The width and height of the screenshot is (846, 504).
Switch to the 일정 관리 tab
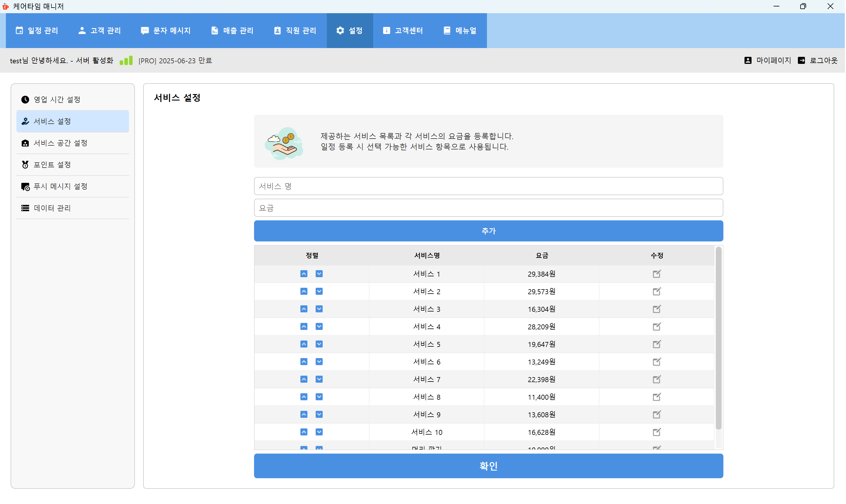coord(37,30)
